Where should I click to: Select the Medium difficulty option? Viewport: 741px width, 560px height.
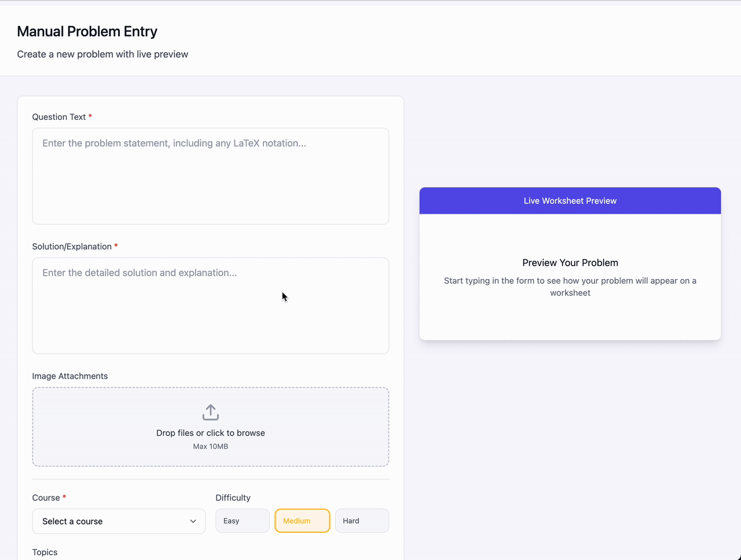tap(302, 521)
